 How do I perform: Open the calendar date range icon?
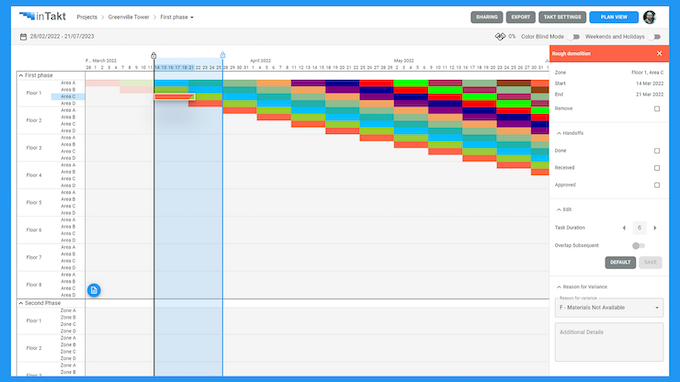point(23,37)
